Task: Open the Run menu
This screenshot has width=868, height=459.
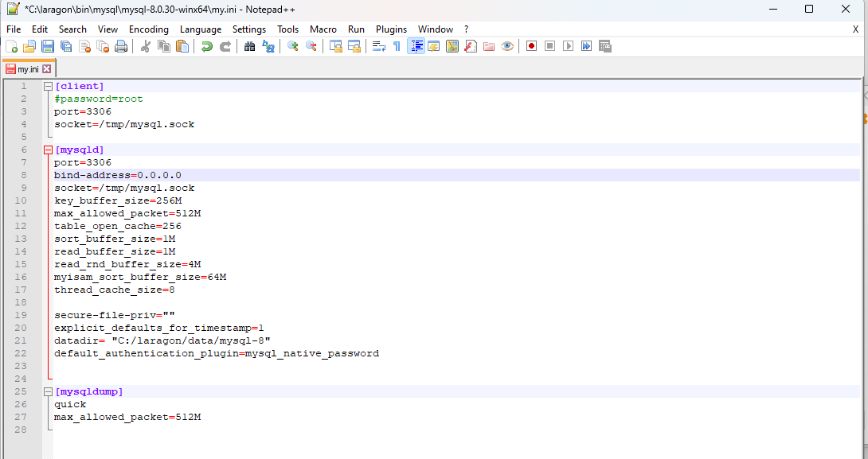Action: [356, 29]
